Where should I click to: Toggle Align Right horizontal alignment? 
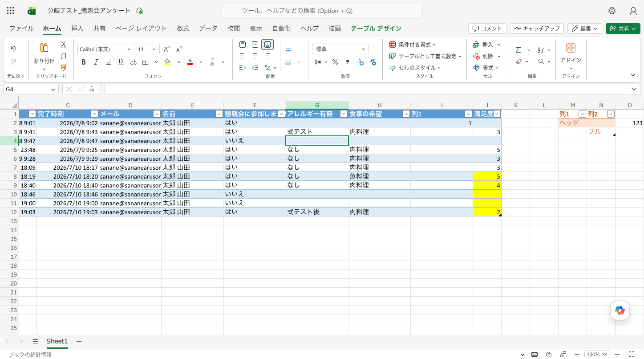tap(267, 56)
